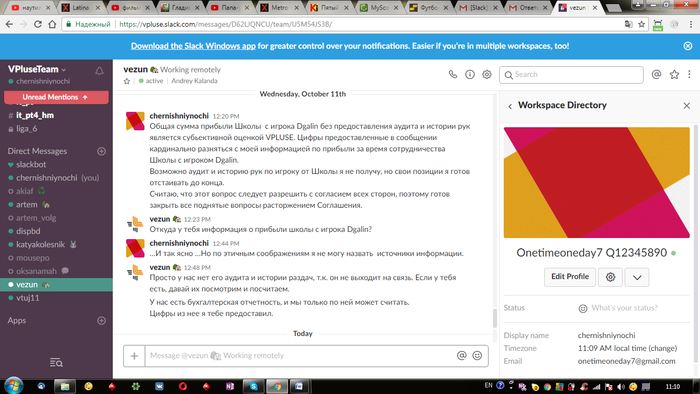Attach a file with plus button
Screen dimensions: 700x394
click(x=134, y=356)
